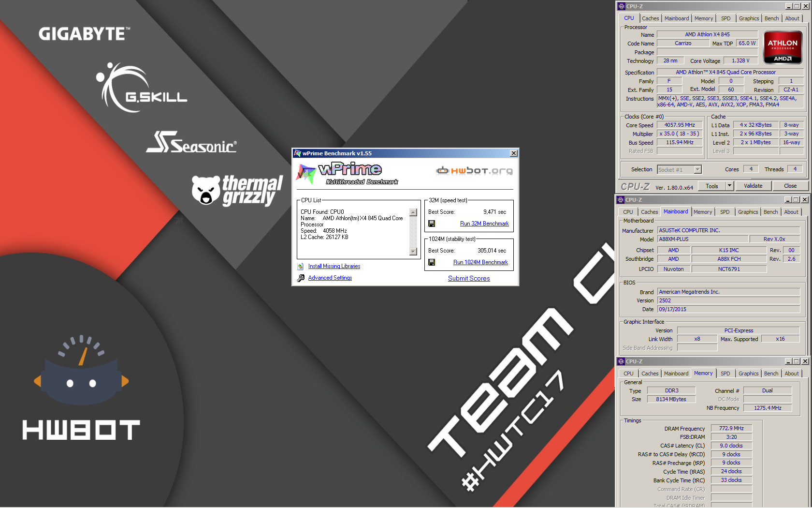This screenshot has width=812, height=508.
Task: Click the NB Frequency 1275.4 MHz value
Action: pyautogui.click(x=768, y=408)
